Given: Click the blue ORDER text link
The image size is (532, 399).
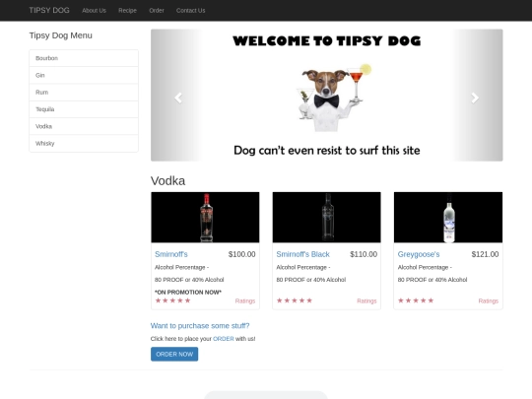Looking at the screenshot, I should [224, 339].
